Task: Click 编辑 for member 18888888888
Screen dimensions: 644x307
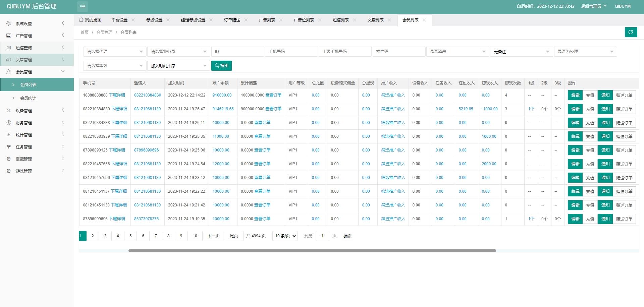Action: tap(575, 95)
